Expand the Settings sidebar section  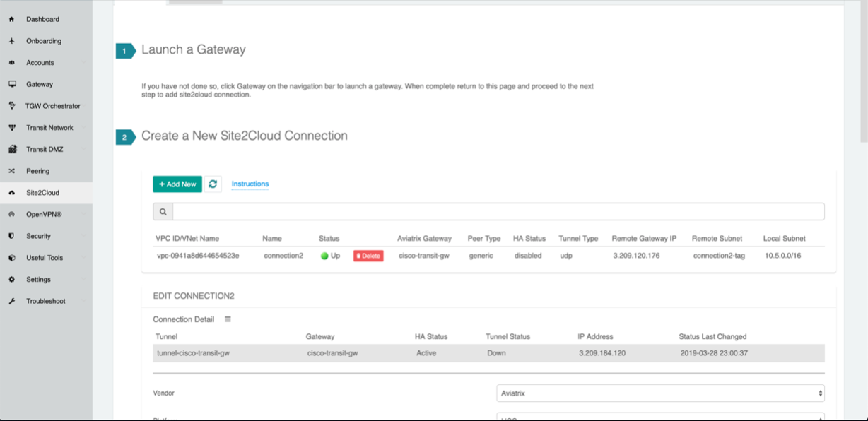(x=38, y=280)
